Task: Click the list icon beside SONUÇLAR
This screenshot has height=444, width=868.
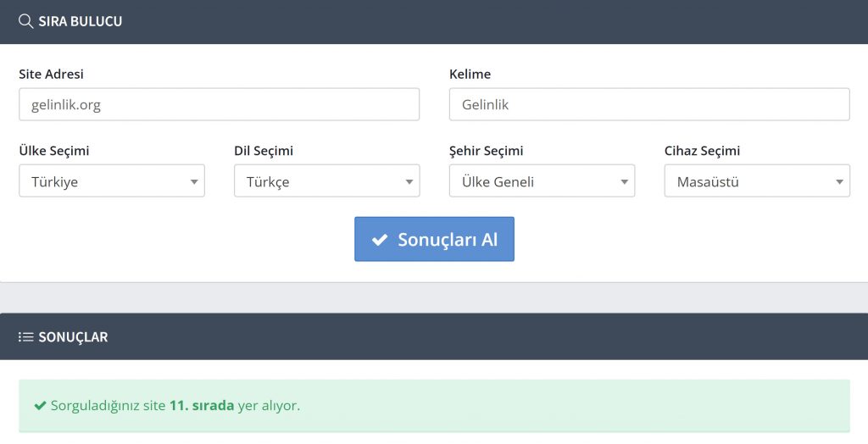Action: 26,337
